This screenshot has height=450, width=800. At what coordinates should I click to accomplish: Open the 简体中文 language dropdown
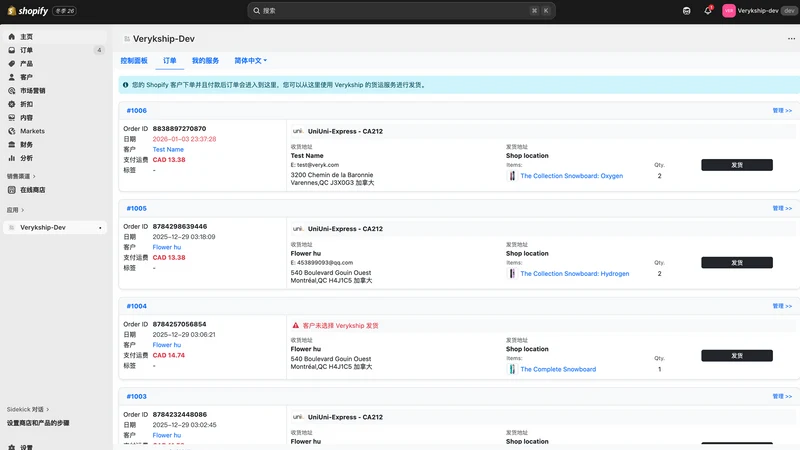pos(251,61)
